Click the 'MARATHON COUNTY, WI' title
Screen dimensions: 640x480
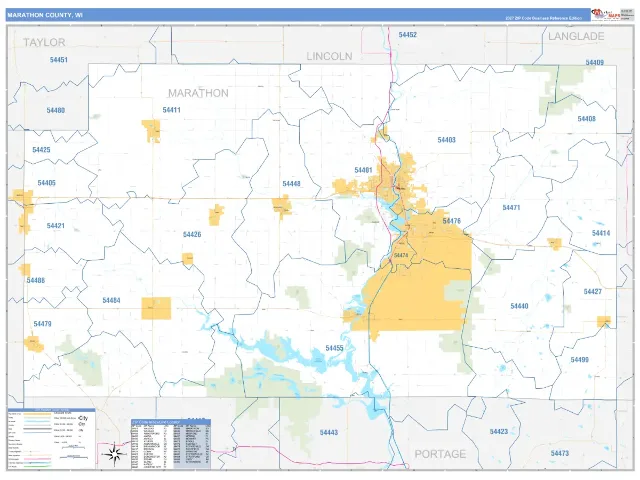pos(45,15)
